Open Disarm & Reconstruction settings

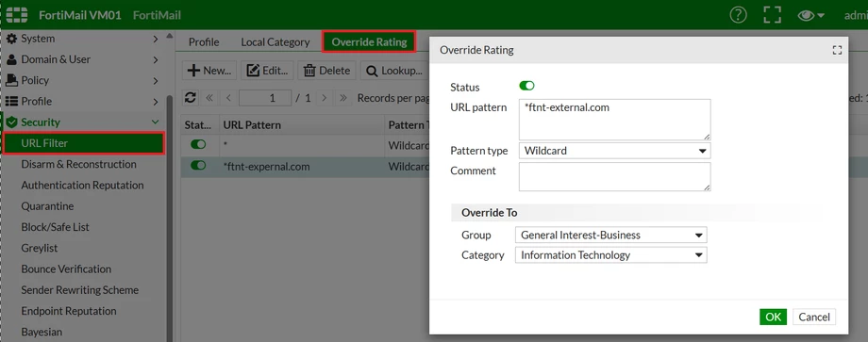tap(78, 164)
